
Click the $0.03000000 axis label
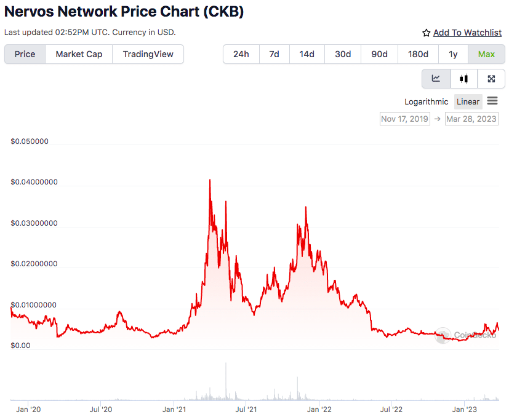click(x=34, y=223)
